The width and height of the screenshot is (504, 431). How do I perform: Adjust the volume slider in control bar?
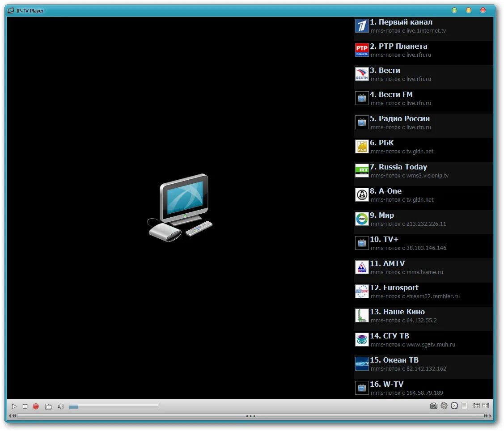click(114, 406)
